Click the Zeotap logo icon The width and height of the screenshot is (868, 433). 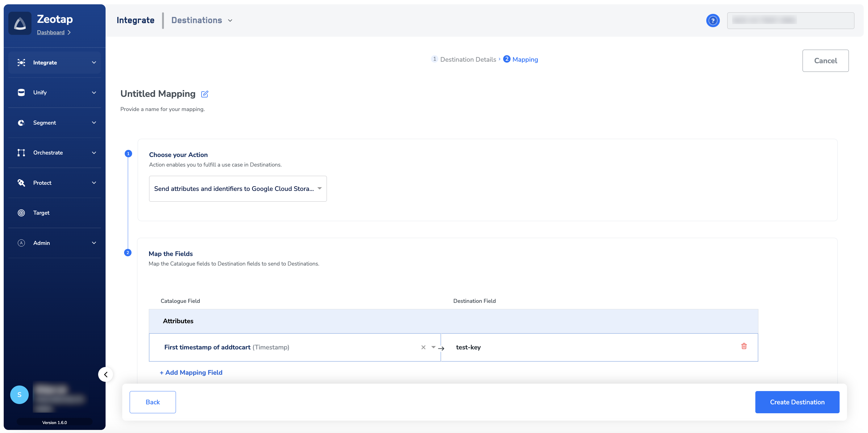[20, 23]
